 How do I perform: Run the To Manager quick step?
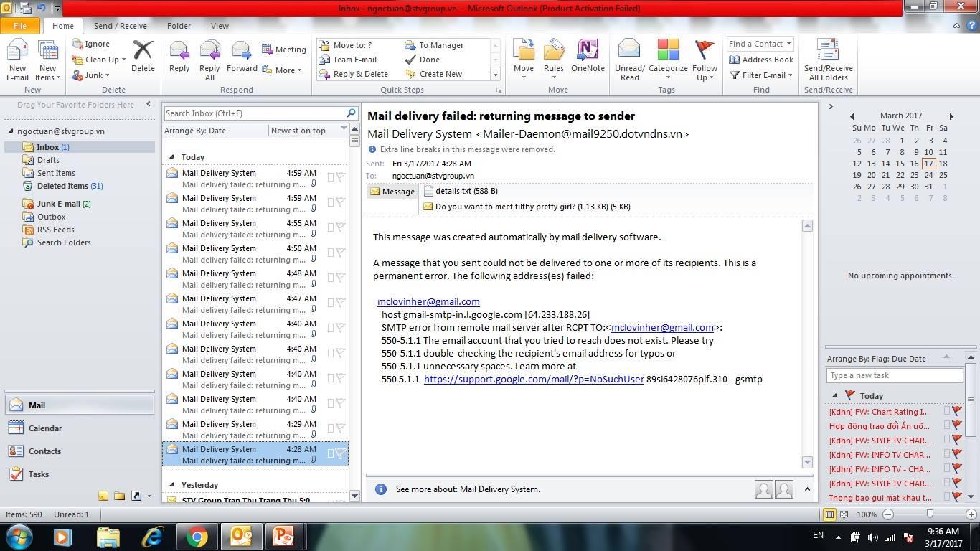(x=435, y=45)
